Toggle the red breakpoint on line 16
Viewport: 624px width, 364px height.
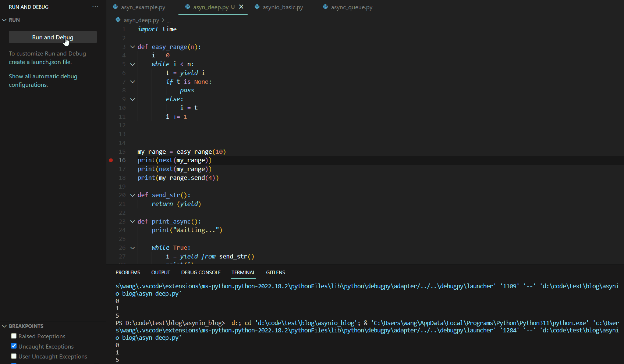click(111, 160)
